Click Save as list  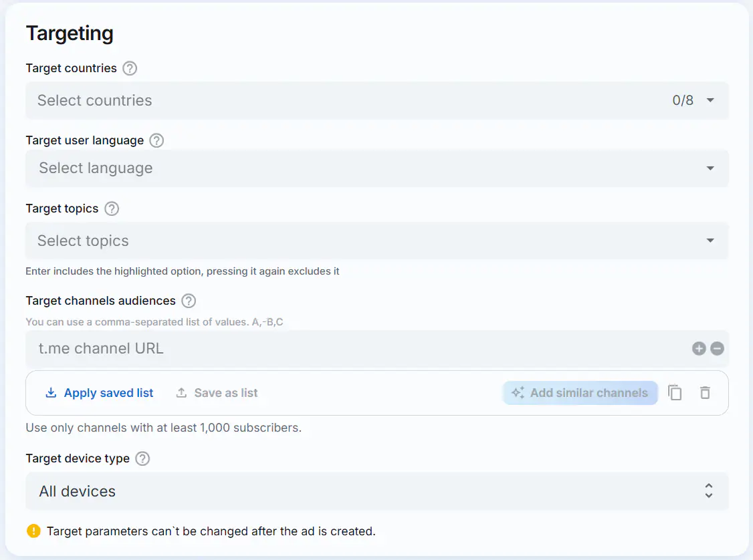tap(217, 392)
